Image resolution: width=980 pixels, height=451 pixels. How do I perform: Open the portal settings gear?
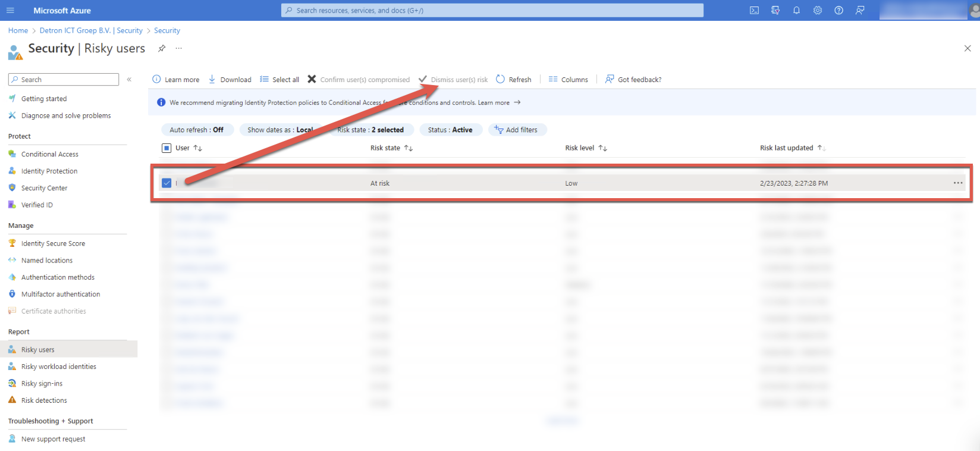818,10
